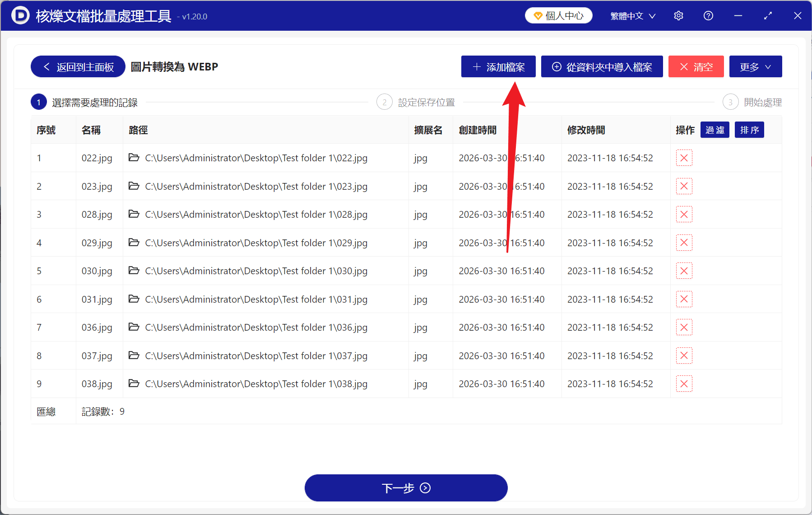Delete row 038.jpg via the X icon

pos(683,384)
